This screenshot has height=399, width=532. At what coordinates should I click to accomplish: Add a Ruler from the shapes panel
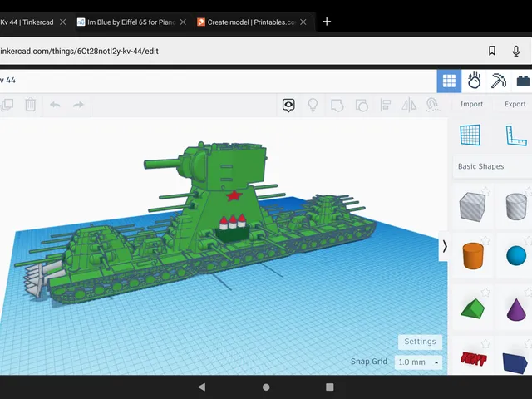(516, 135)
